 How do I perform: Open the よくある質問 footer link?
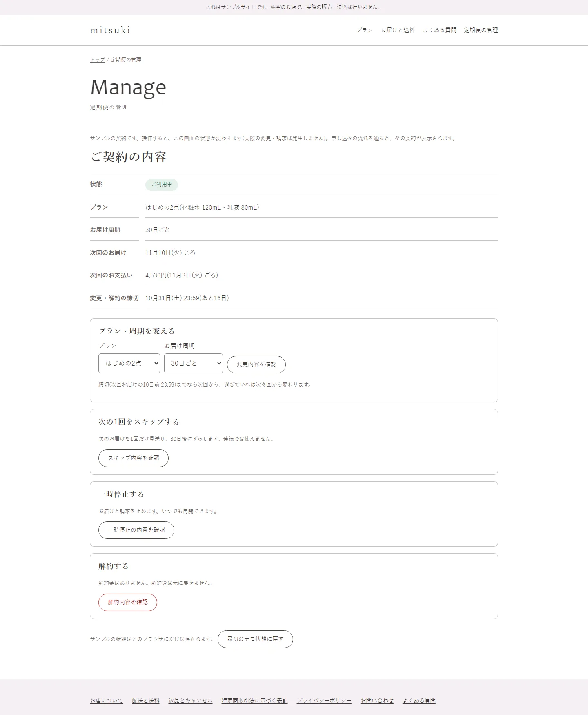point(419,700)
